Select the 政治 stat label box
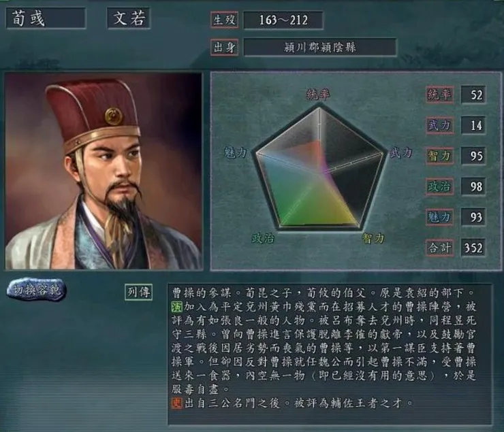The width and height of the screenshot is (504, 432). (x=440, y=186)
